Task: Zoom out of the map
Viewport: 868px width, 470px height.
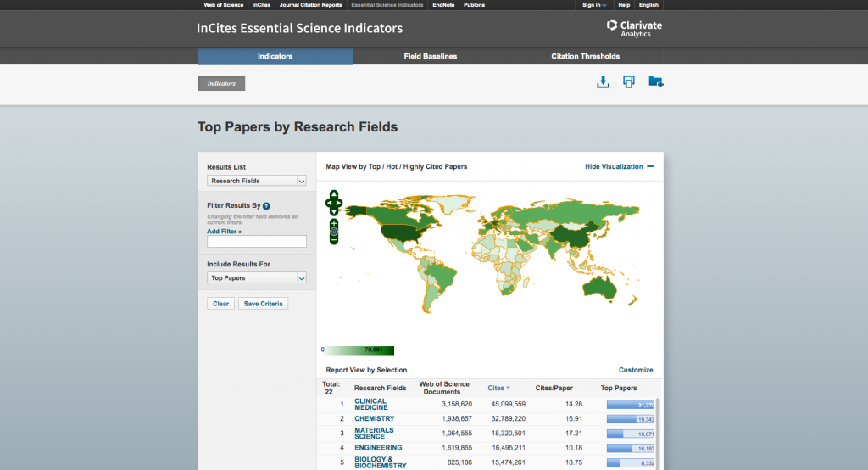Action: tap(334, 240)
